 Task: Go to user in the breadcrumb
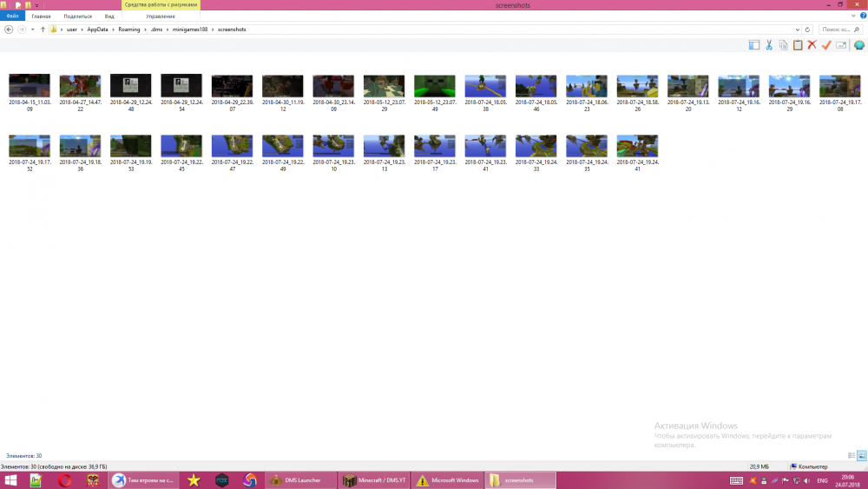pyautogui.click(x=72, y=30)
